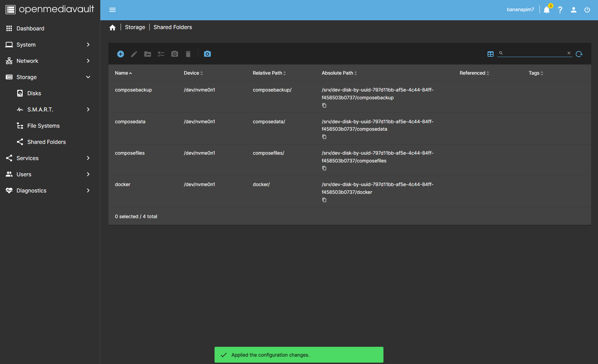Expand the S.M.A.R.T. submenu

(x=50, y=109)
